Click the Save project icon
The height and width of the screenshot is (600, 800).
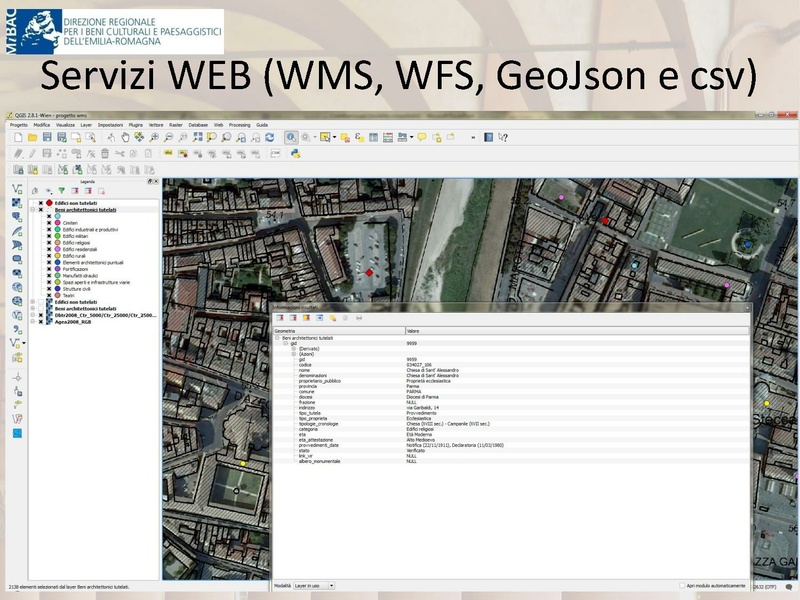46,137
